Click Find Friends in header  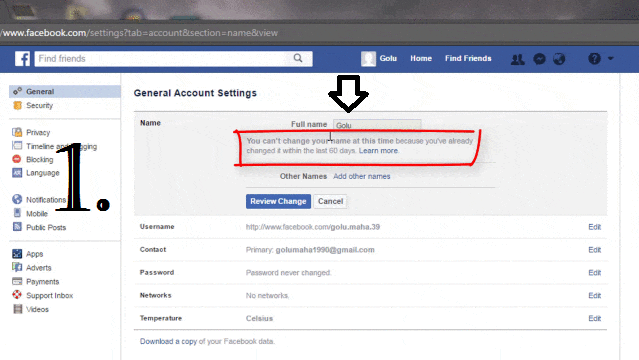[x=468, y=58]
